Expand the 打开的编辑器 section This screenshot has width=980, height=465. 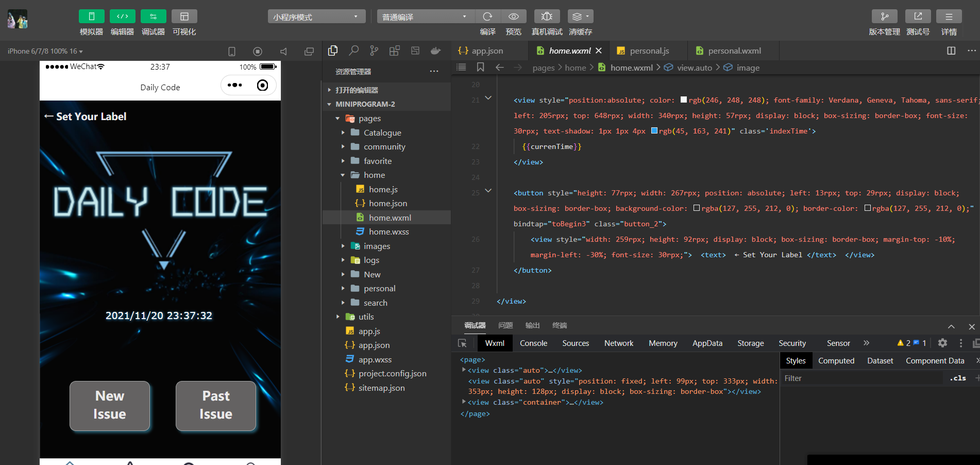coord(386,90)
